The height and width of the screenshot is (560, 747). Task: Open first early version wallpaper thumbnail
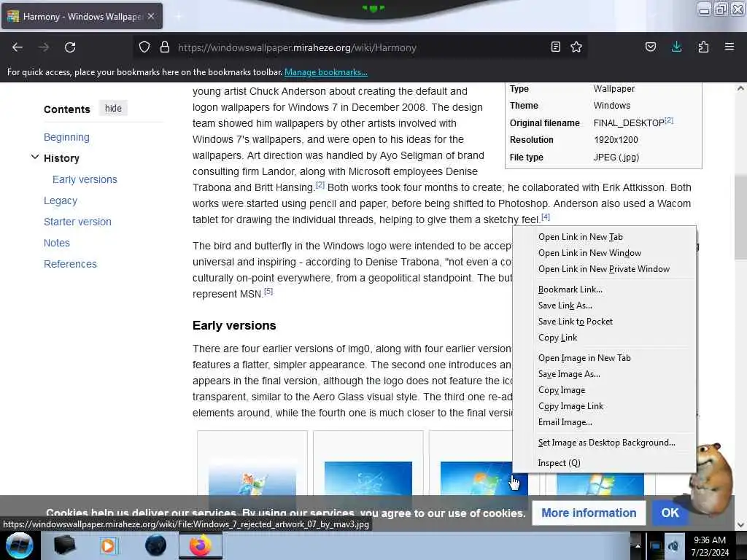tap(252, 478)
